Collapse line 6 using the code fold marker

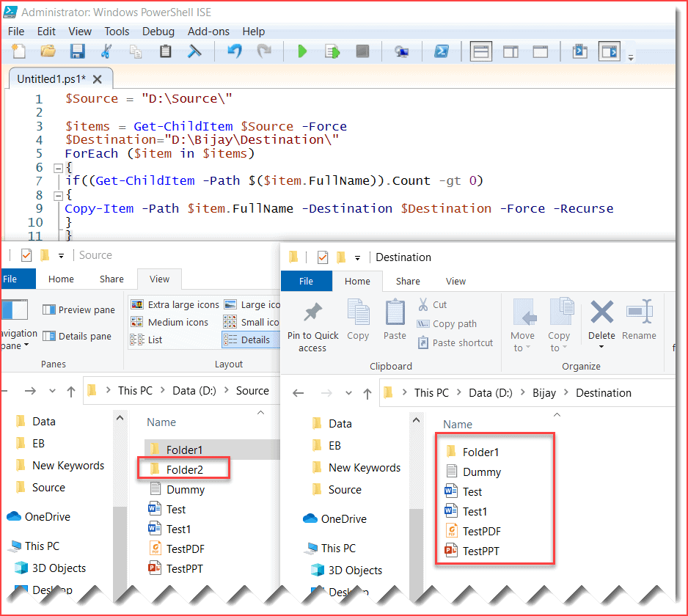[x=58, y=166]
